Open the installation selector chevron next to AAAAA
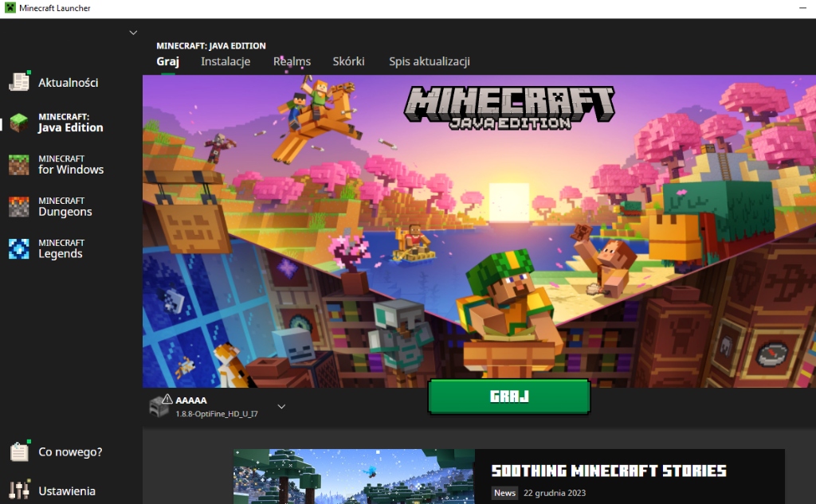 [281, 406]
